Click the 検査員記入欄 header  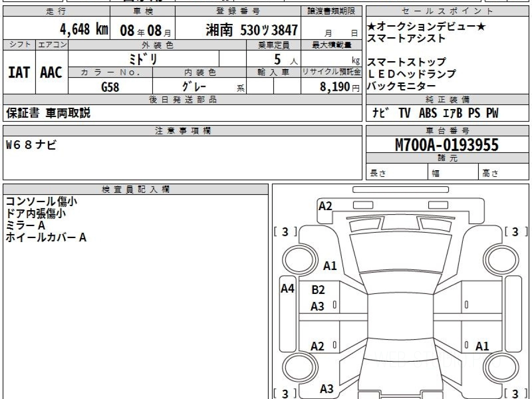coord(136,189)
